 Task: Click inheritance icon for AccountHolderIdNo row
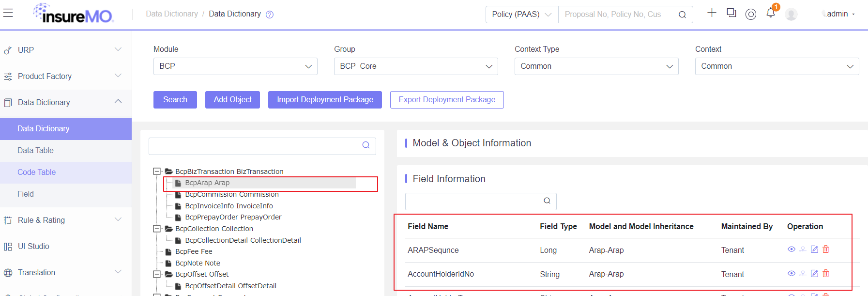(x=803, y=273)
